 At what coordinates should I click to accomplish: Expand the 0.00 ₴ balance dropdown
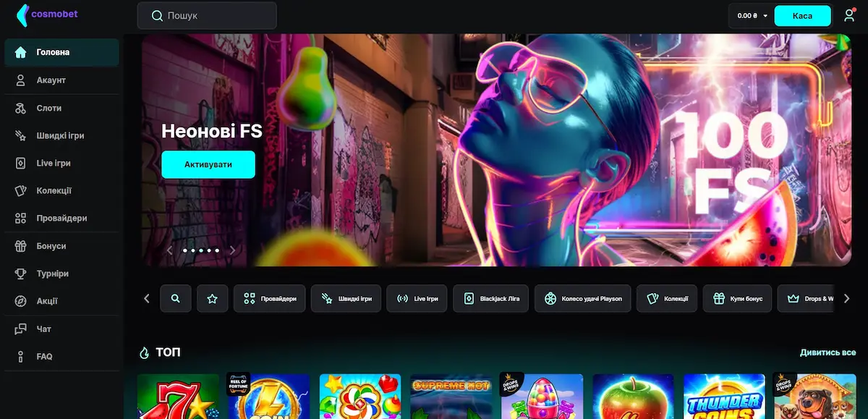click(752, 15)
